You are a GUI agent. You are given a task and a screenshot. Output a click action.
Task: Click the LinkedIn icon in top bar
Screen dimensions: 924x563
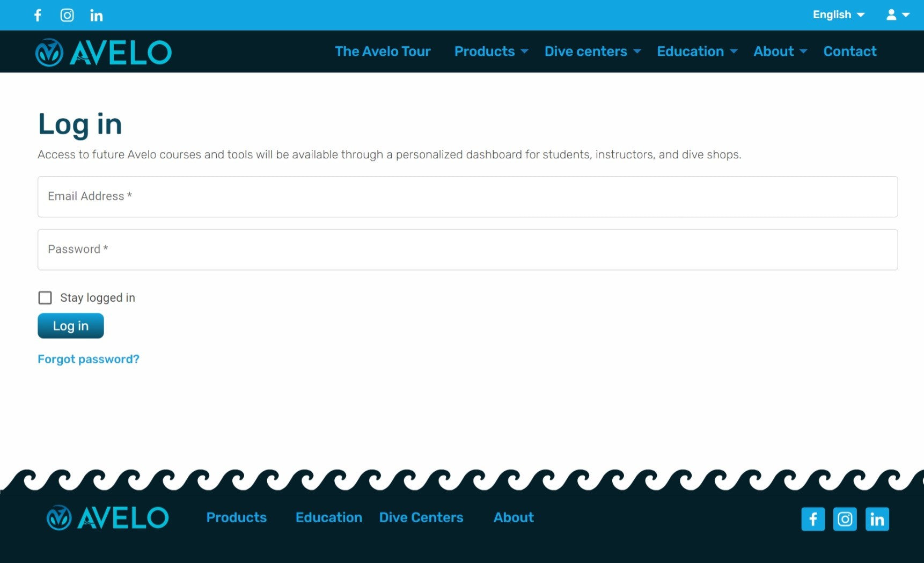[x=97, y=15]
